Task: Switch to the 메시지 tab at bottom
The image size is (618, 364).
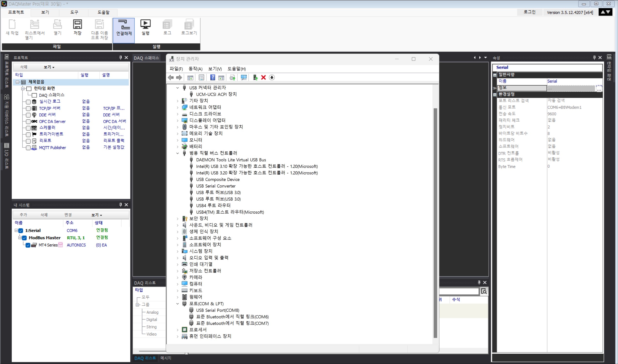Action: 166,358
